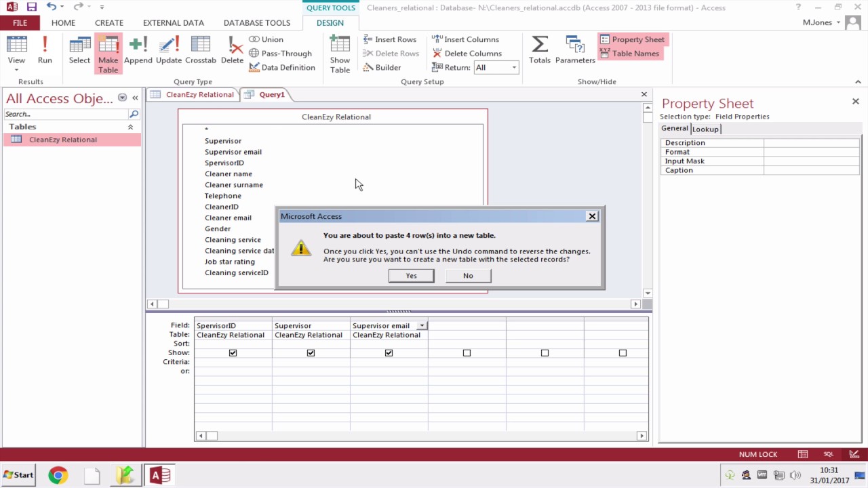This screenshot has height=488, width=868.
Task: Click the Description property field
Action: [x=812, y=143]
